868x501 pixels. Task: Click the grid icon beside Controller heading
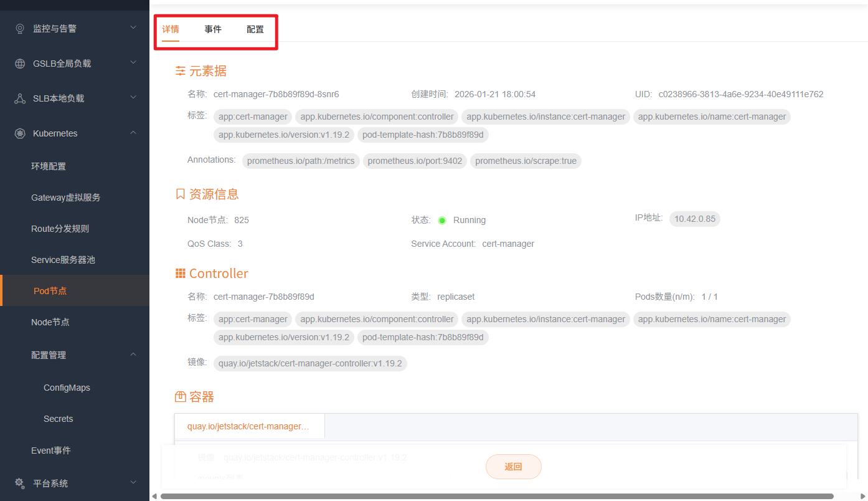[x=180, y=273]
